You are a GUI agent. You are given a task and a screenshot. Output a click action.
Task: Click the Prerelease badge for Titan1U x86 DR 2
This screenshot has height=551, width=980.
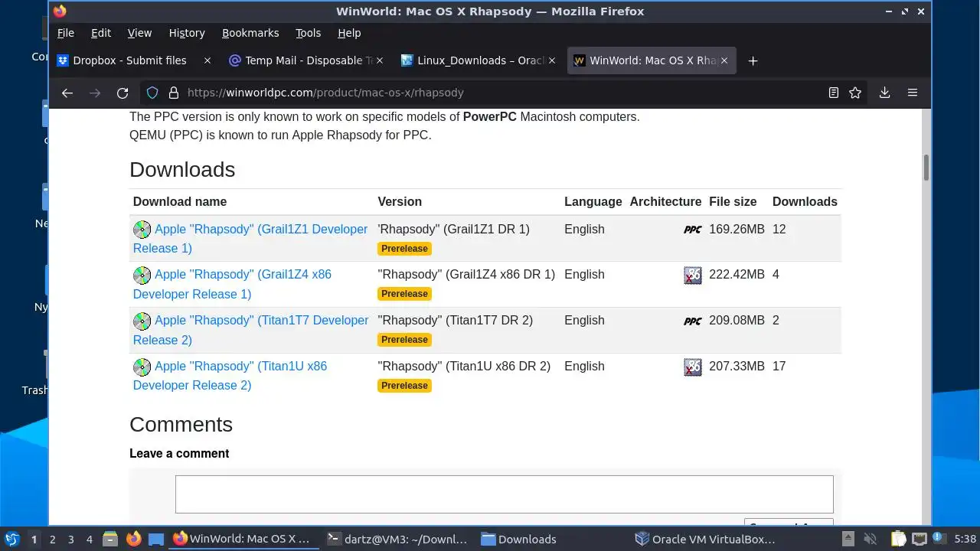coord(404,386)
